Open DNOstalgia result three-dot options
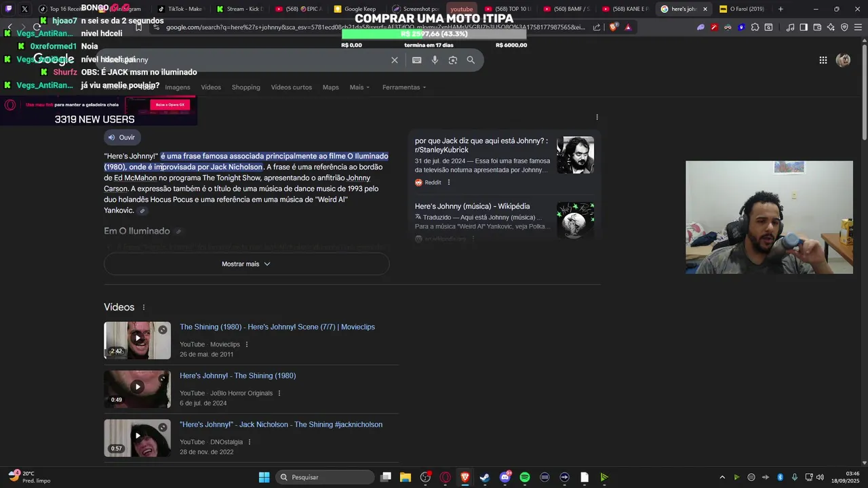Viewport: 868px width, 488px height. click(250, 442)
